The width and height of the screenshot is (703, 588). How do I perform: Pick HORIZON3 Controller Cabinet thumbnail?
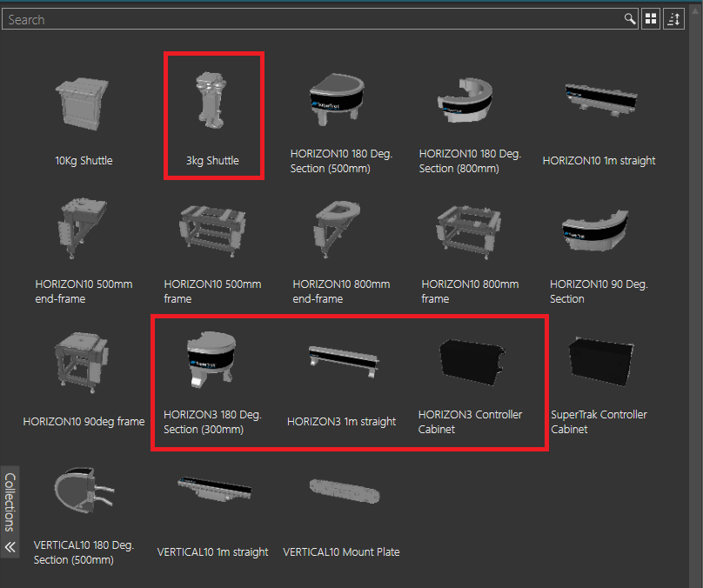(472, 362)
